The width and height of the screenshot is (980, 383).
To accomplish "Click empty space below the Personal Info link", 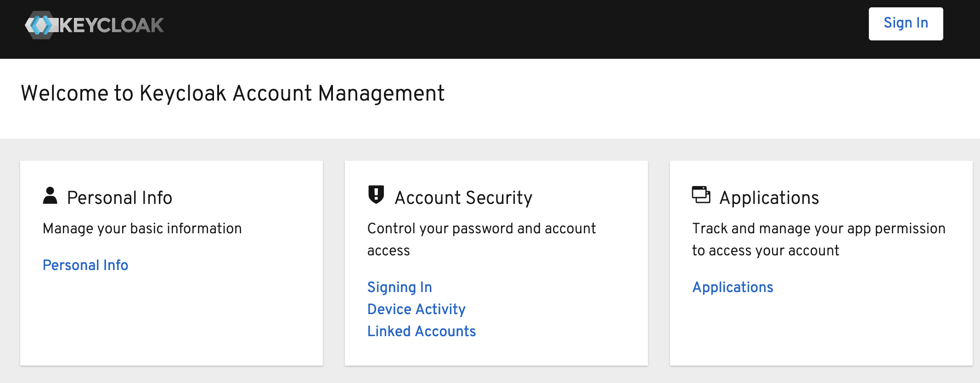I will [x=171, y=321].
